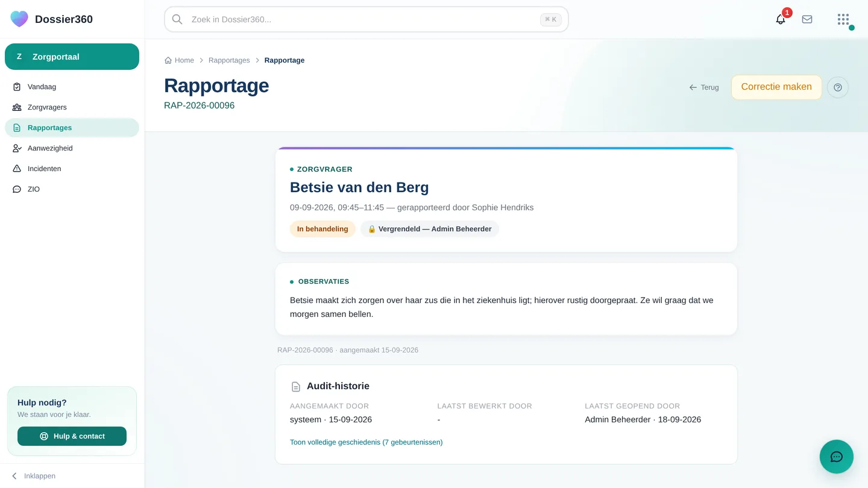Click the Vergrendeld — Admin Beheerder badge

[x=430, y=229]
